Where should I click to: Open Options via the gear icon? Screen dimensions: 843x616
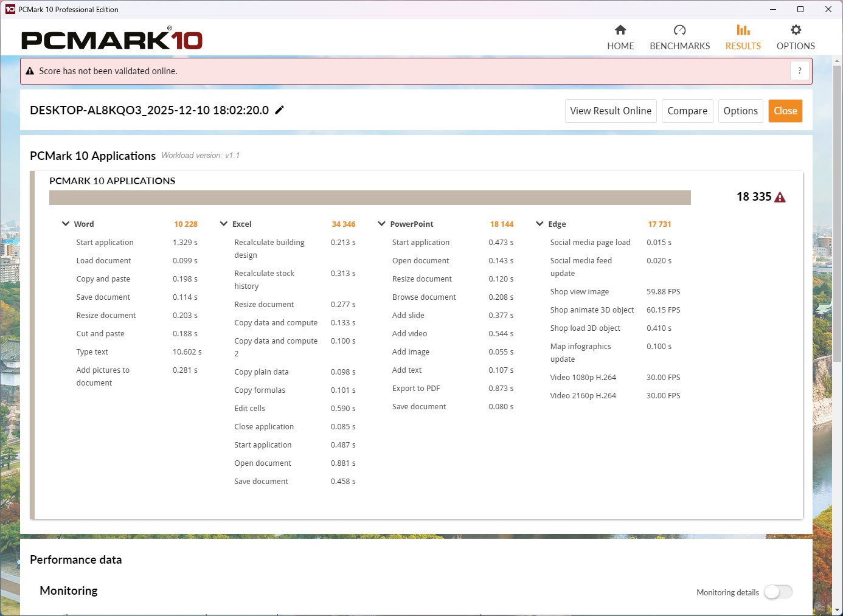pyautogui.click(x=796, y=30)
